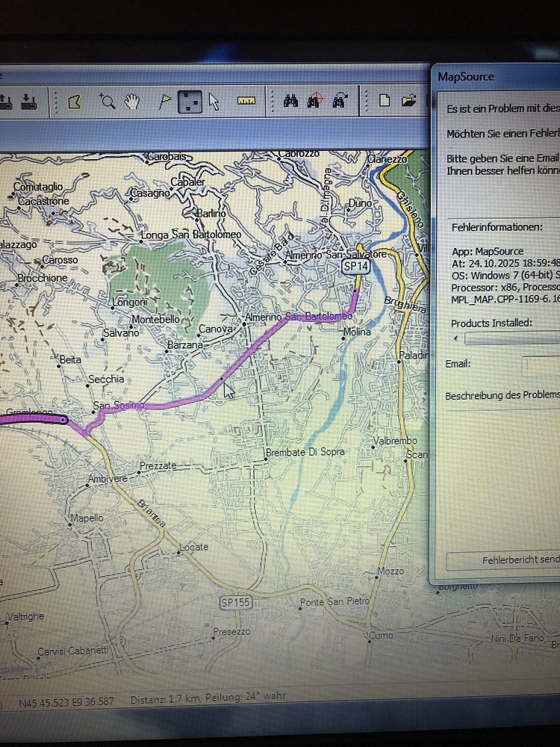The image size is (560, 747).
Task: Click into the Email input field
Action: pos(541,365)
